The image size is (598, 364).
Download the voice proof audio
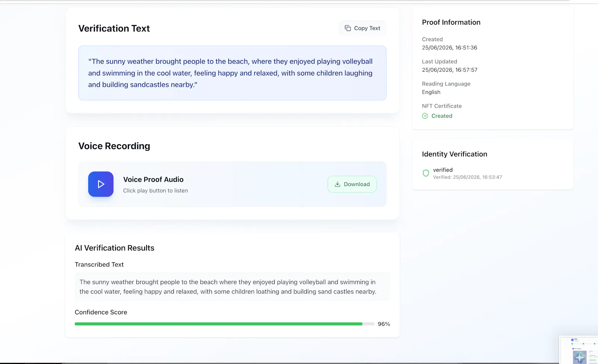(x=352, y=184)
